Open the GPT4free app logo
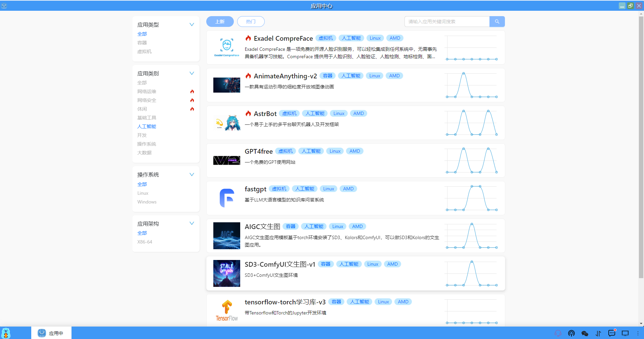Screen dimensions: 644x339 click(227, 160)
